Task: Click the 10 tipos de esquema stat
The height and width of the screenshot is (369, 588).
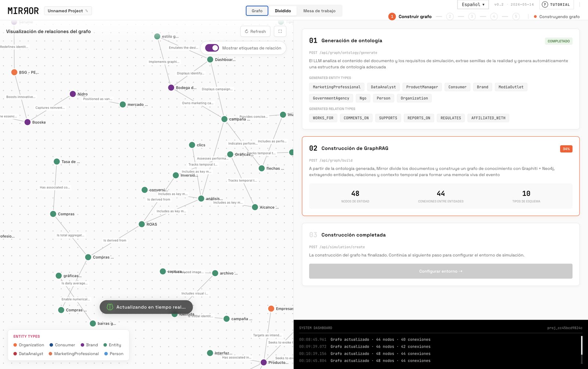Action: (526, 196)
